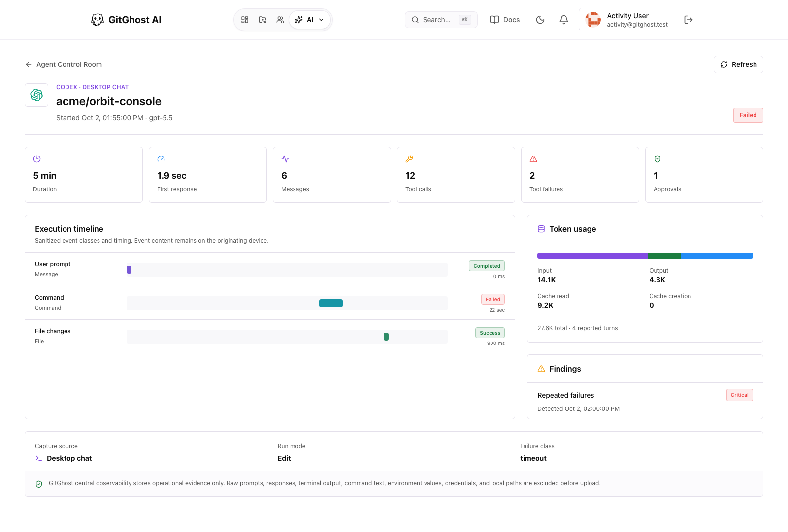Click the Messages activity pulse icon
The height and width of the screenshot is (532, 788).
(285, 159)
